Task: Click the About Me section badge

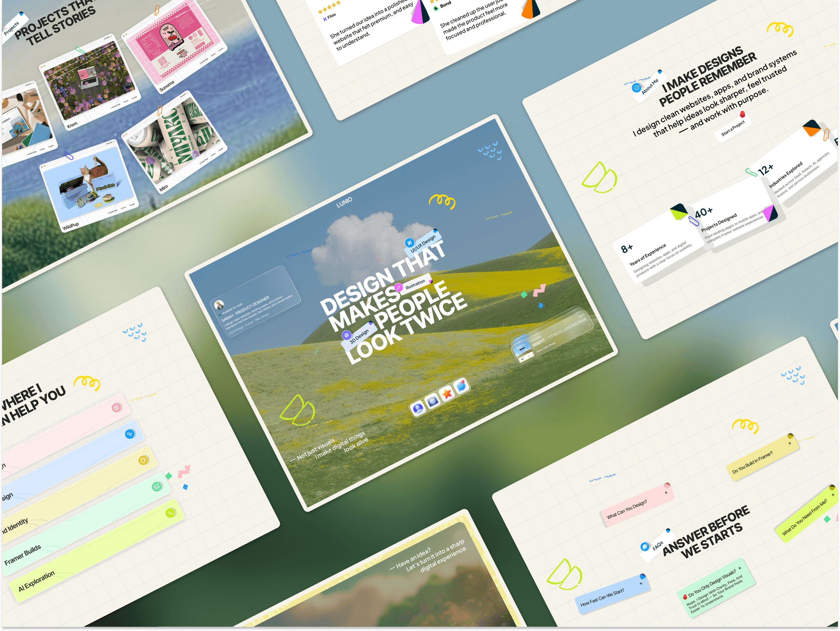Action: [x=650, y=86]
